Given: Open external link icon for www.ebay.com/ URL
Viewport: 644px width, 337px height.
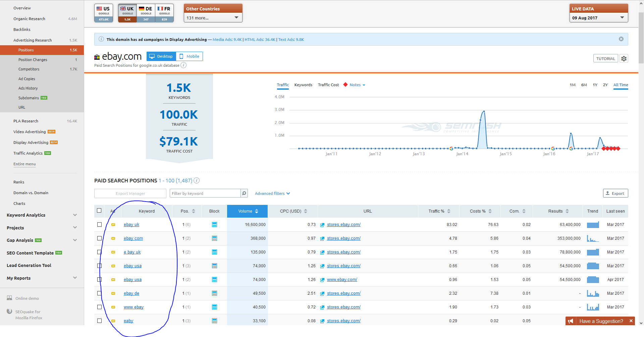Looking at the screenshot, I should (x=322, y=280).
